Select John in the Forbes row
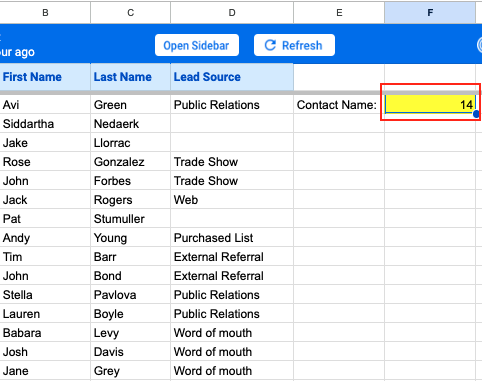The width and height of the screenshot is (482, 381). 45,181
